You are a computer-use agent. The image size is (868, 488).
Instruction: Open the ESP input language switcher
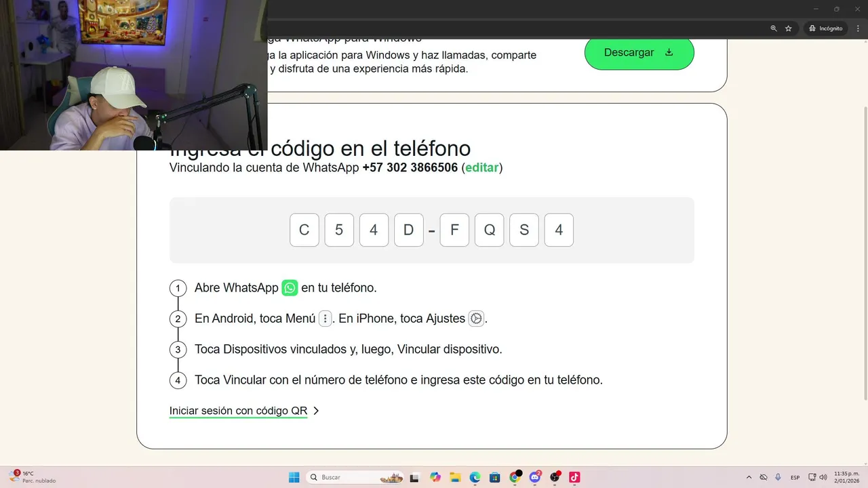coord(795,477)
